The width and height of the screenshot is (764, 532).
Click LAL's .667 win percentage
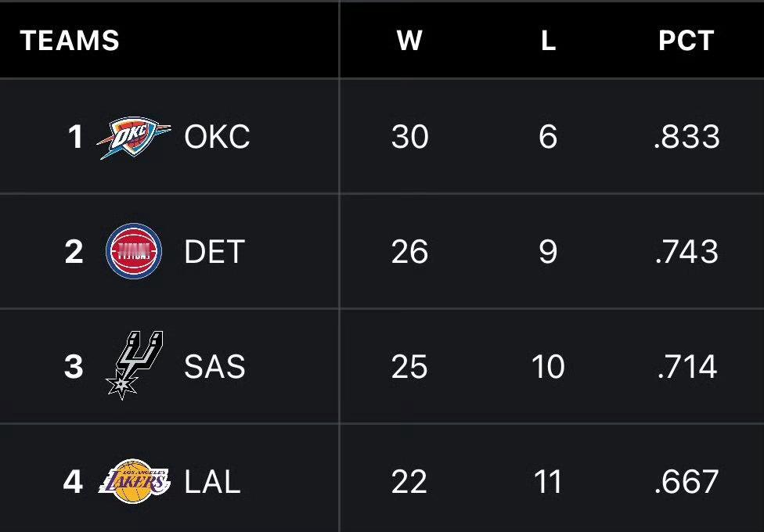[x=687, y=481]
